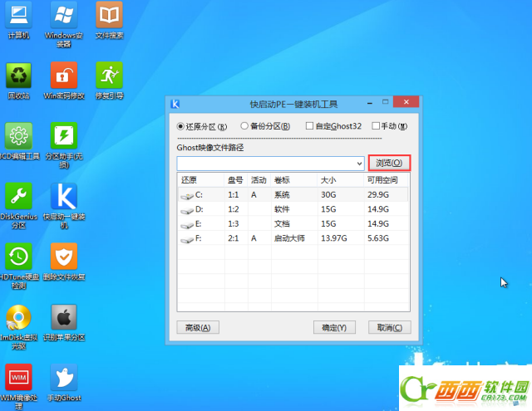The width and height of the screenshot is (532, 411).
Task: Launch the WIM映像处理 icon
Action: [18, 378]
